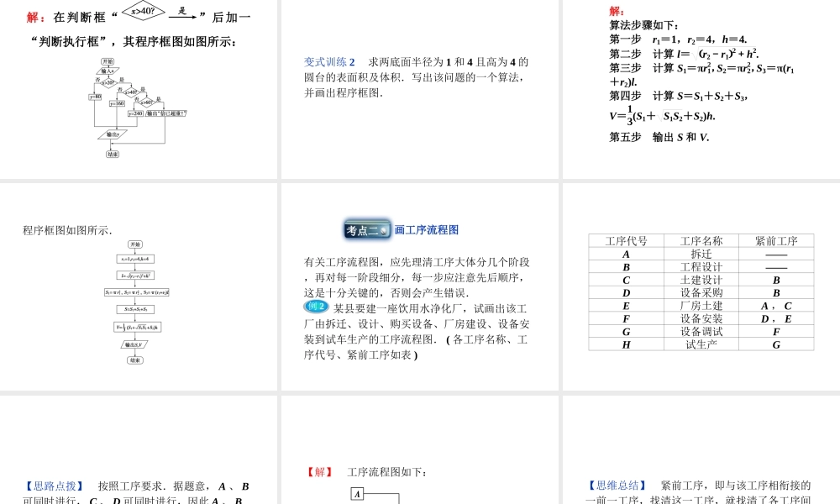
Task: Select the 紧前工序 column header in table
Action: click(x=776, y=240)
